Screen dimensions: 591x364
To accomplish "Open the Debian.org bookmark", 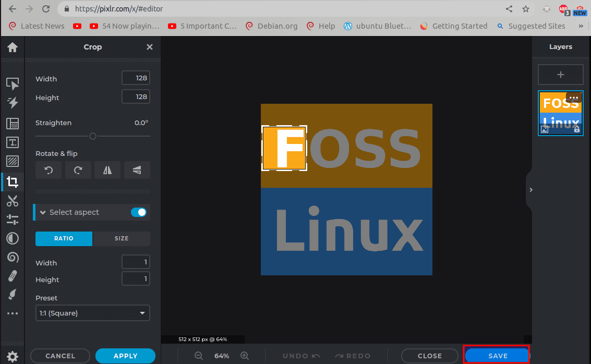I will pos(271,26).
